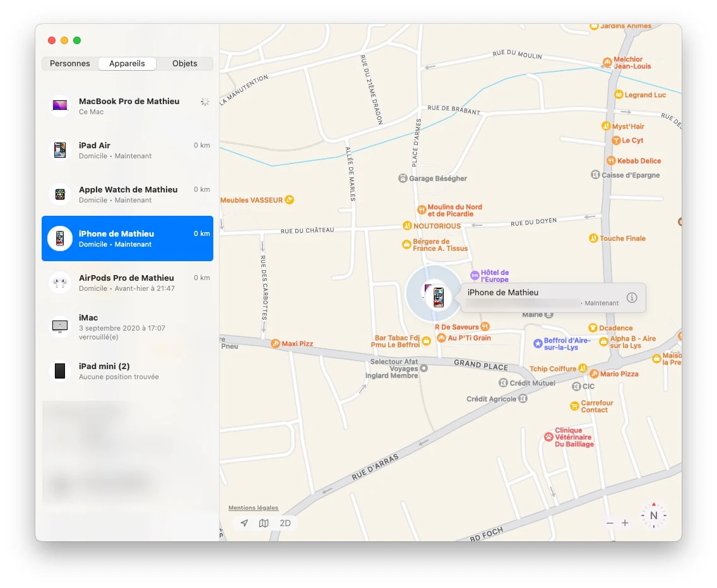Viewport: 717px width, 588px height.
Task: Click the Carrefour Contact marker icon
Action: [575, 406]
